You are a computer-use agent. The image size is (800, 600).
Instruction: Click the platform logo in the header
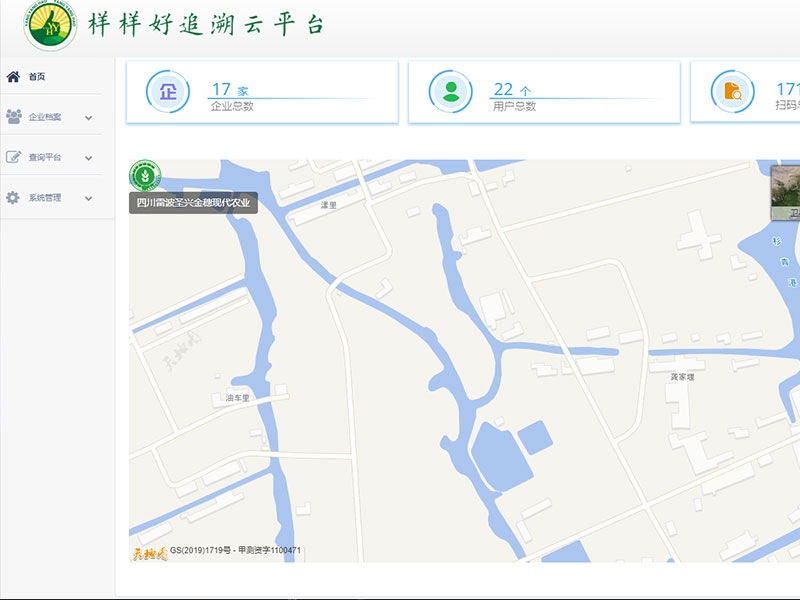click(50, 25)
